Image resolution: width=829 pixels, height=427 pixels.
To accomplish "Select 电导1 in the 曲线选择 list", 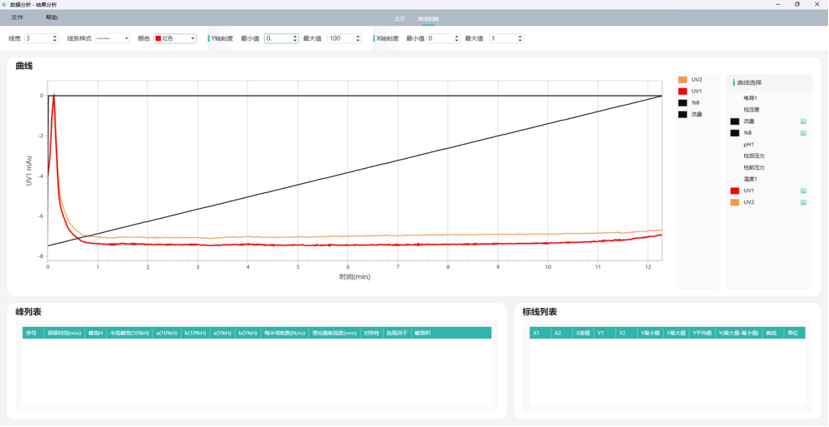I will pyautogui.click(x=750, y=98).
